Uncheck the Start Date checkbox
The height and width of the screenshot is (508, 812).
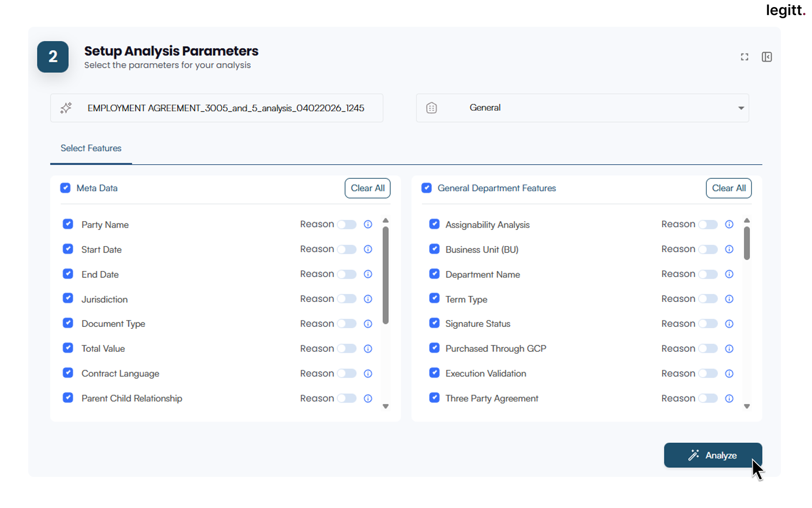pos(68,249)
